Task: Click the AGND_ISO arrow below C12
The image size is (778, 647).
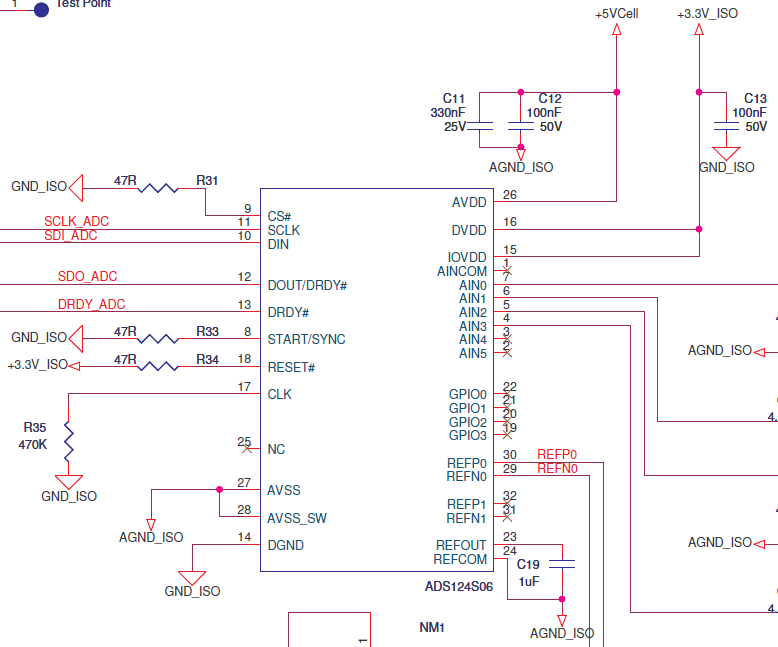Action: [x=521, y=155]
